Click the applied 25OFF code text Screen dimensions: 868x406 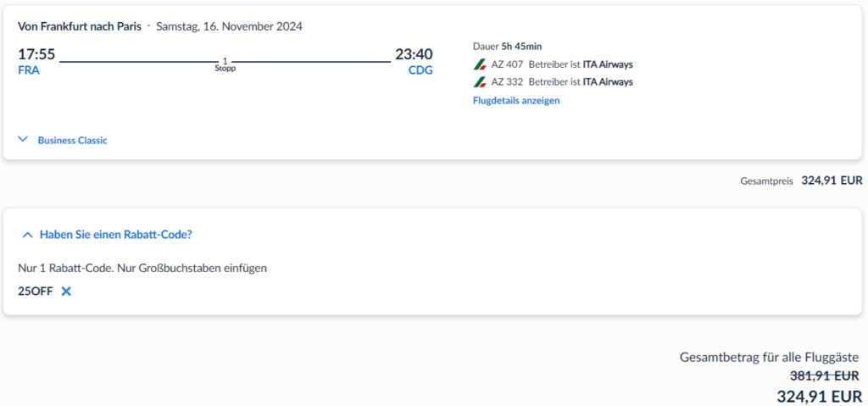click(x=35, y=291)
